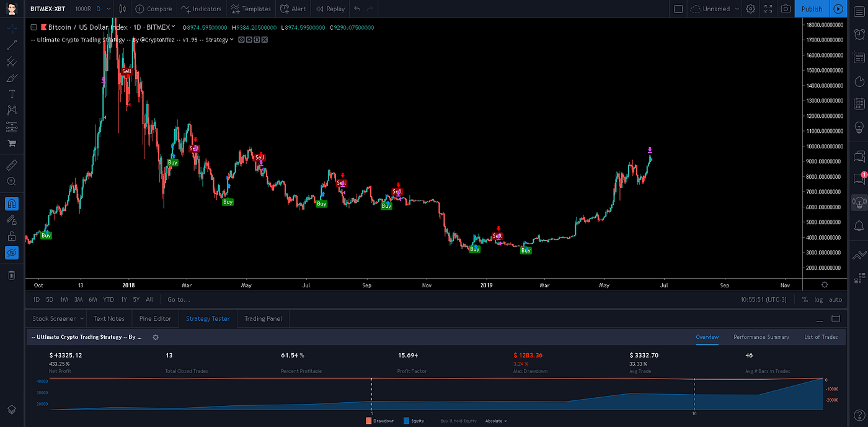The image size is (868, 427).
Task: Open the chart patterns tool
Action: point(12,110)
